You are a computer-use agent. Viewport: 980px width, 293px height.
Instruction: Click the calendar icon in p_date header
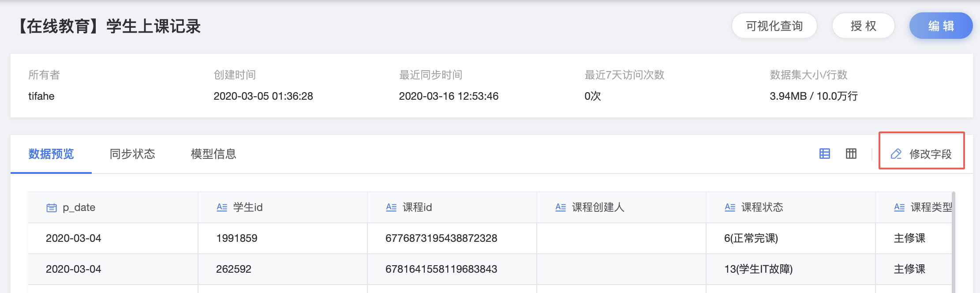pos(52,208)
